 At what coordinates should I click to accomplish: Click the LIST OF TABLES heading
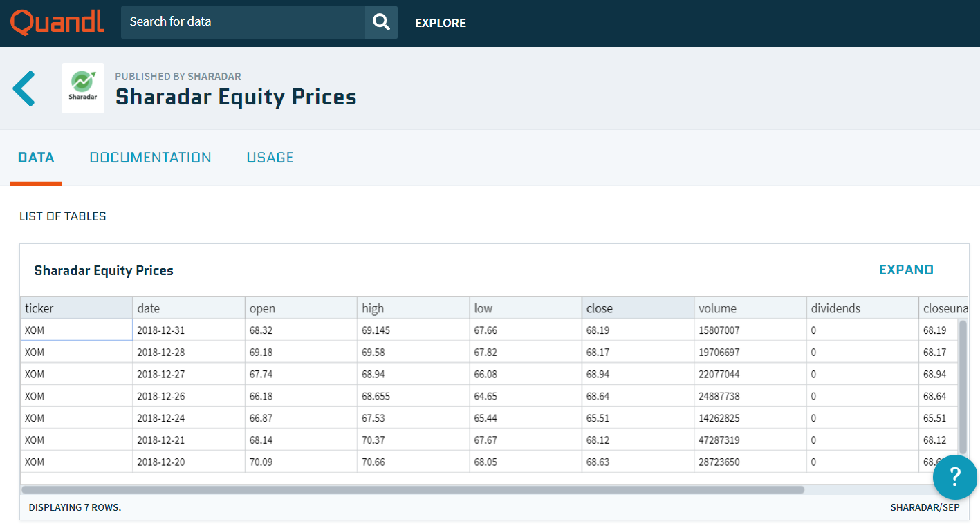click(x=63, y=216)
